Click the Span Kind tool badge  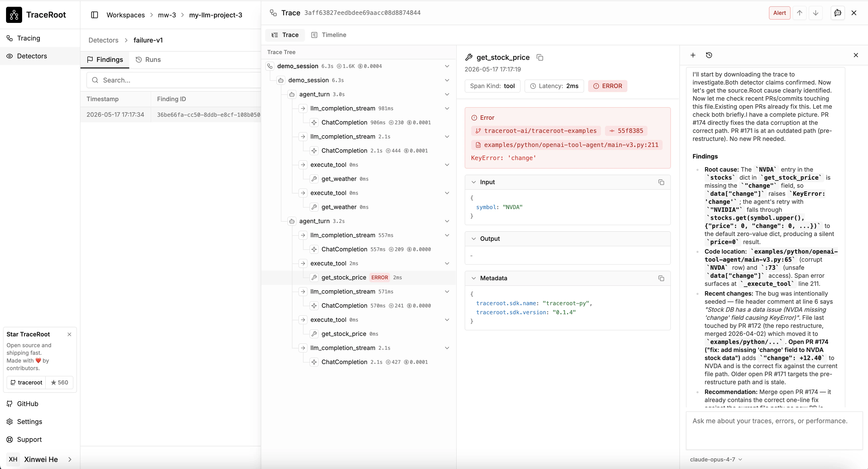[492, 86]
